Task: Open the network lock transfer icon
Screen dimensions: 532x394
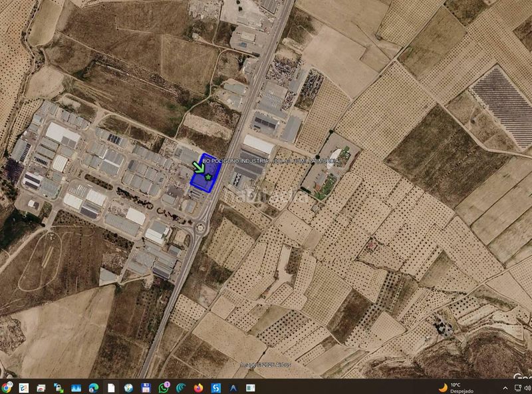Action: (x=59, y=387)
